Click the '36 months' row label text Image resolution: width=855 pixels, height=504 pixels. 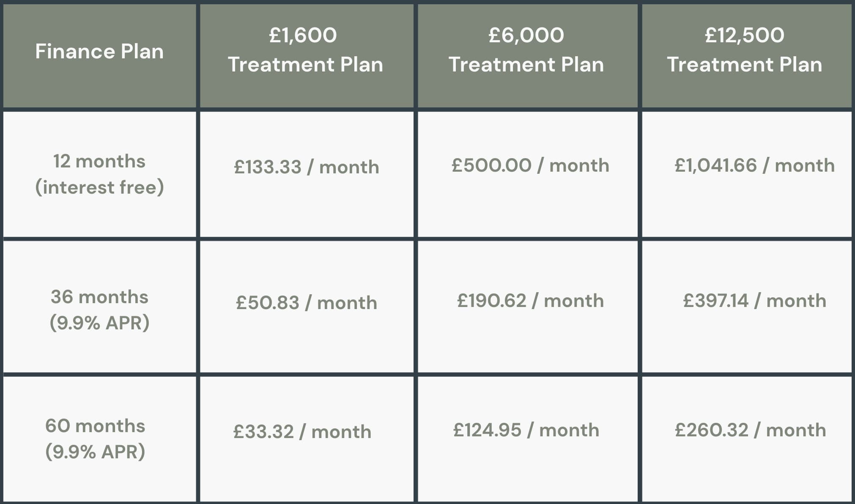[x=99, y=297]
